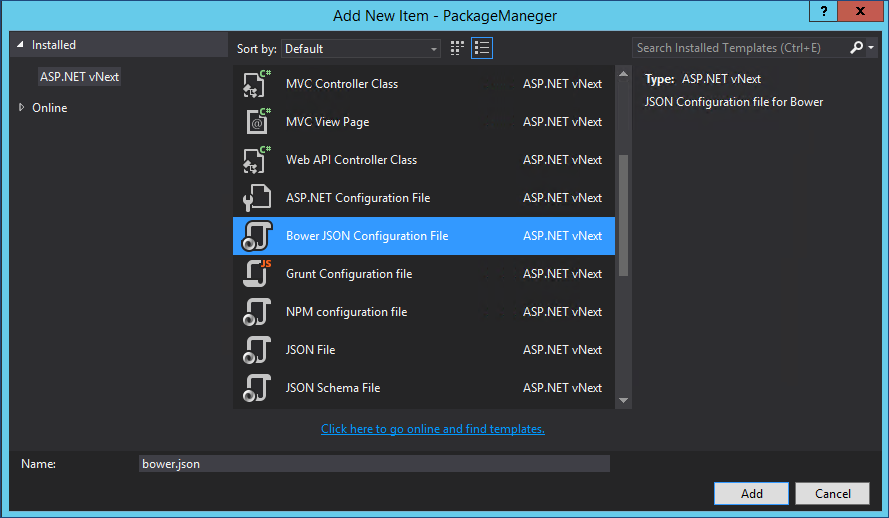Click the JSON Schema File icon
889x518 pixels.
pos(257,388)
